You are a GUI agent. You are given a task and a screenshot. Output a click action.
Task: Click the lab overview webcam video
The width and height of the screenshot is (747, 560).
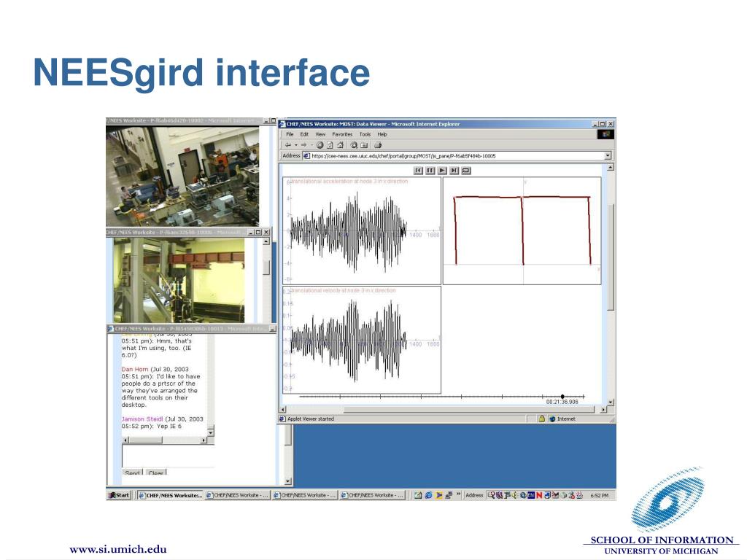[182, 176]
